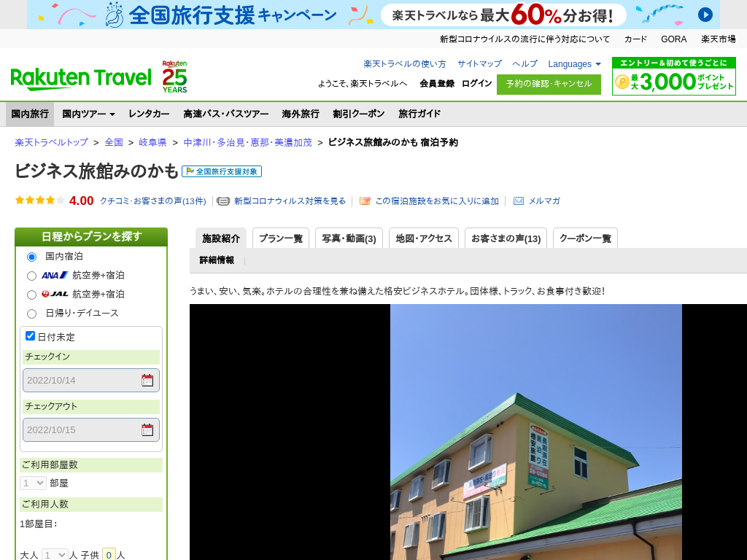Click the Rakuten Travel logo

80,77
